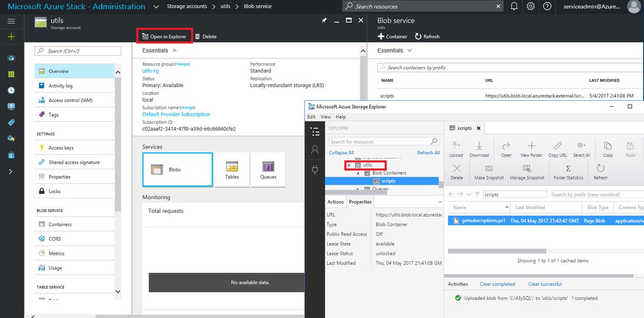Pin the utils blade with pin icon
Image resolution: width=644 pixels, height=318 pixels.
click(x=324, y=20)
